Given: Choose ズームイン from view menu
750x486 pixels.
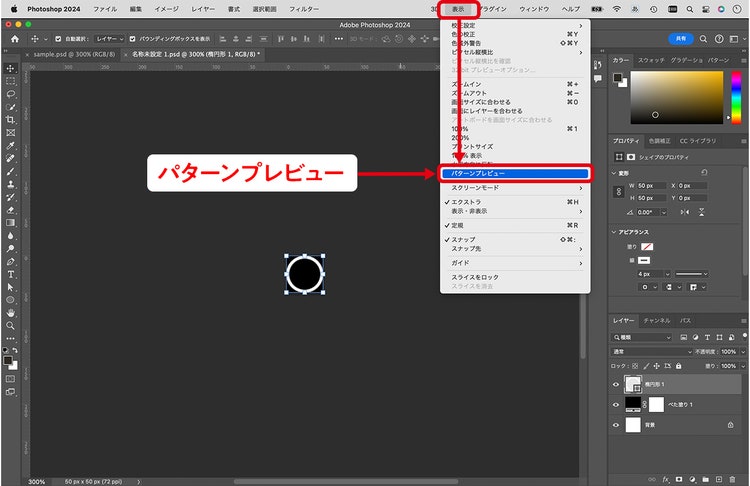Looking at the screenshot, I should [515, 84].
